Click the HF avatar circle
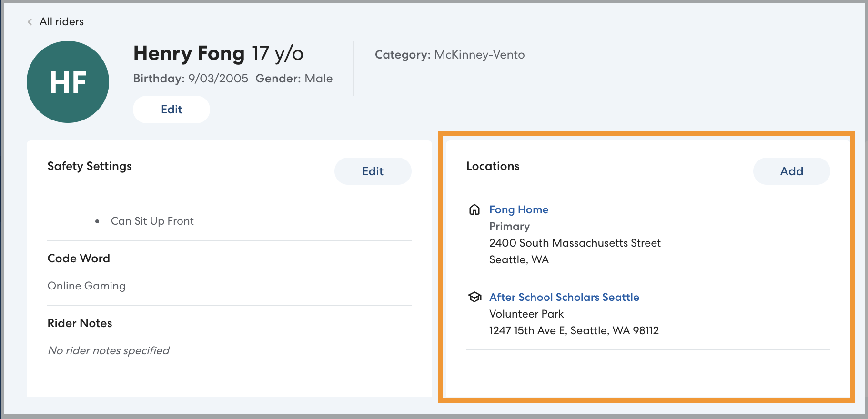 pos(68,82)
